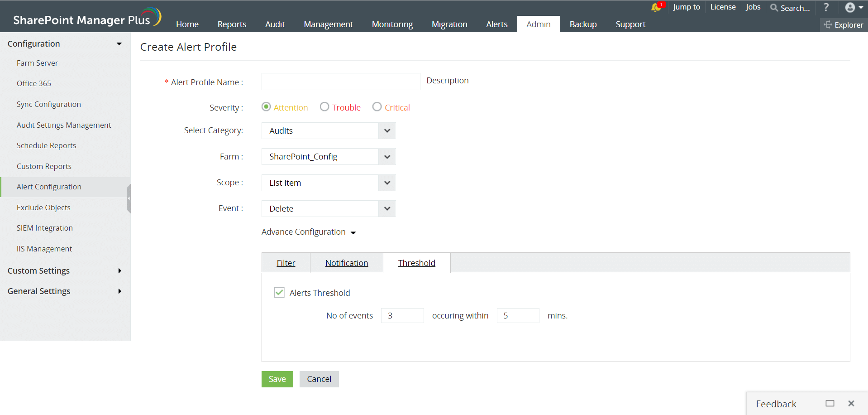Open the License link

(x=723, y=7)
